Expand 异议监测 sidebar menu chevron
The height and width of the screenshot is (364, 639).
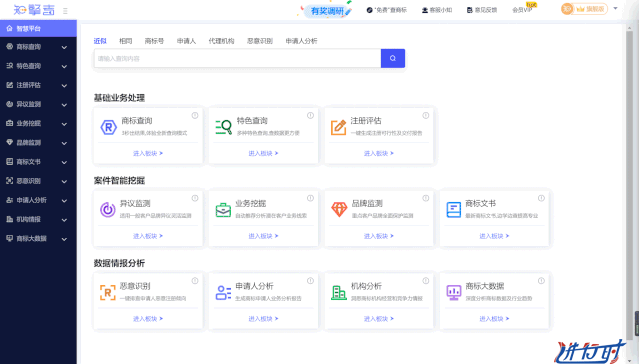pos(64,105)
